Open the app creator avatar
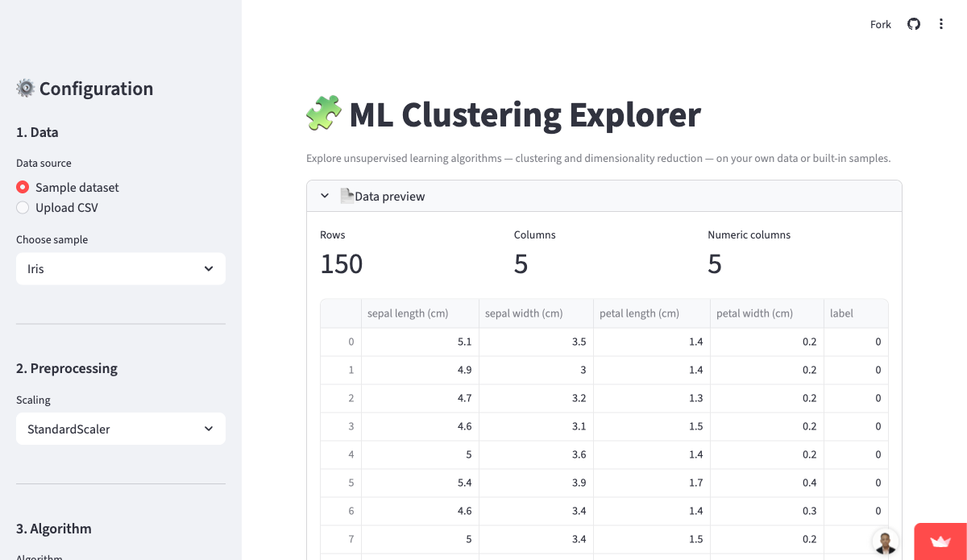Image resolution: width=967 pixels, height=560 pixels. tap(886, 542)
